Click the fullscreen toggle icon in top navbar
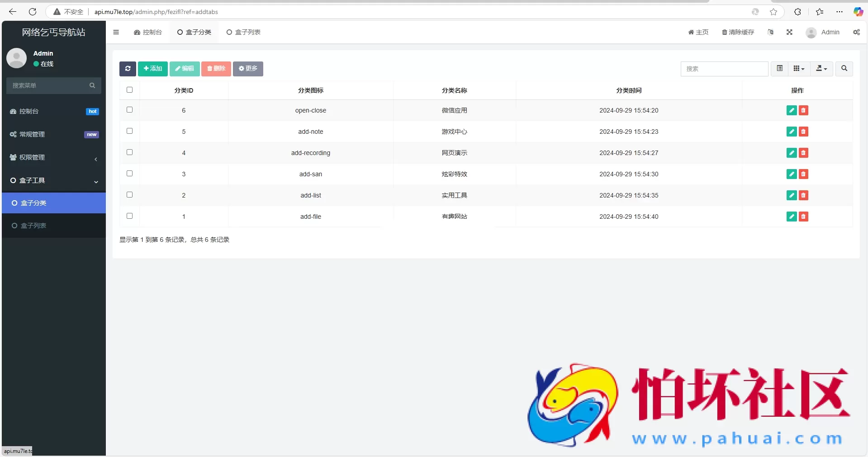868x457 pixels. 789,32
